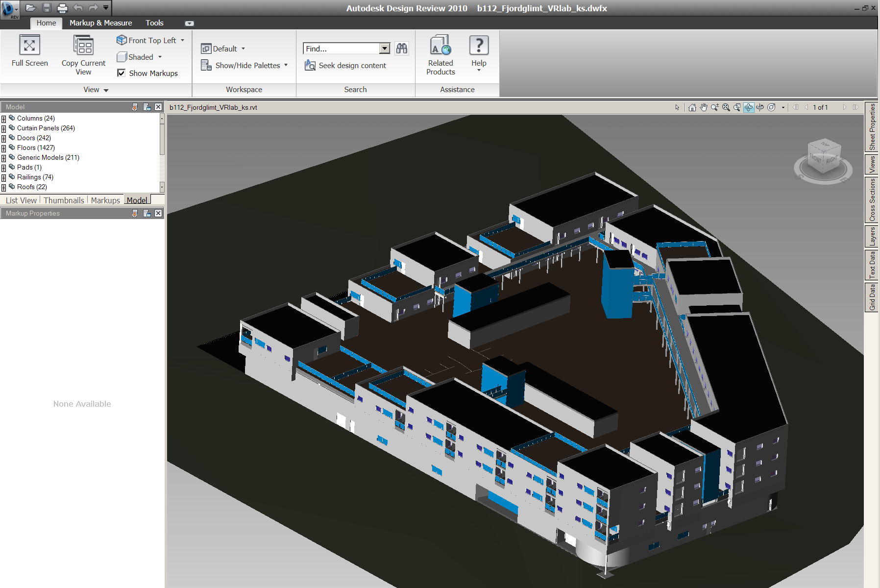
Task: Expand the Doors (242) tree node
Action: point(4,138)
